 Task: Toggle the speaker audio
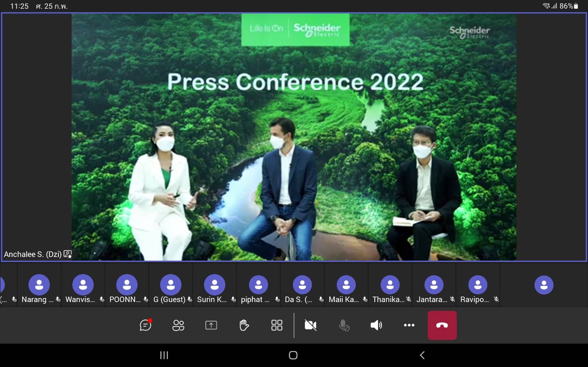[376, 325]
